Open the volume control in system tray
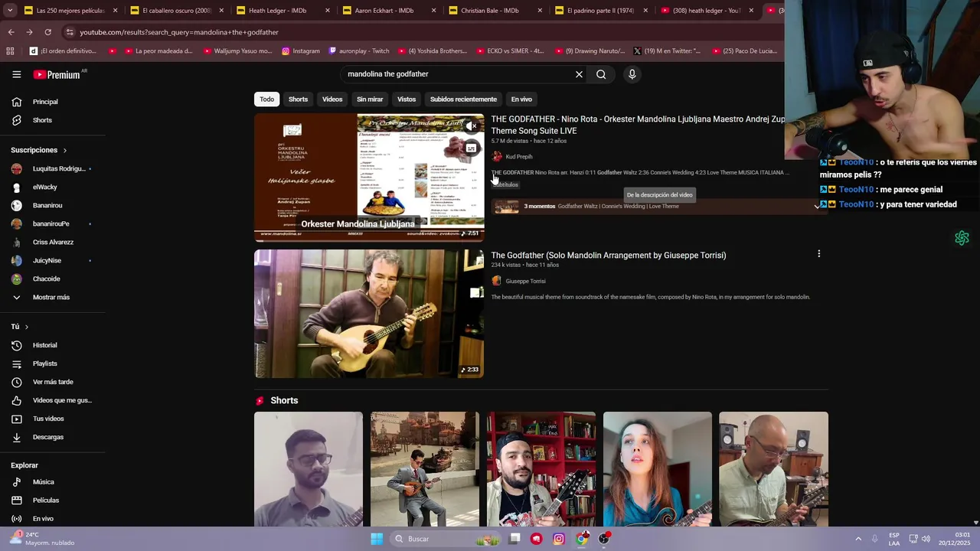The width and height of the screenshot is (980, 551). [x=926, y=539]
